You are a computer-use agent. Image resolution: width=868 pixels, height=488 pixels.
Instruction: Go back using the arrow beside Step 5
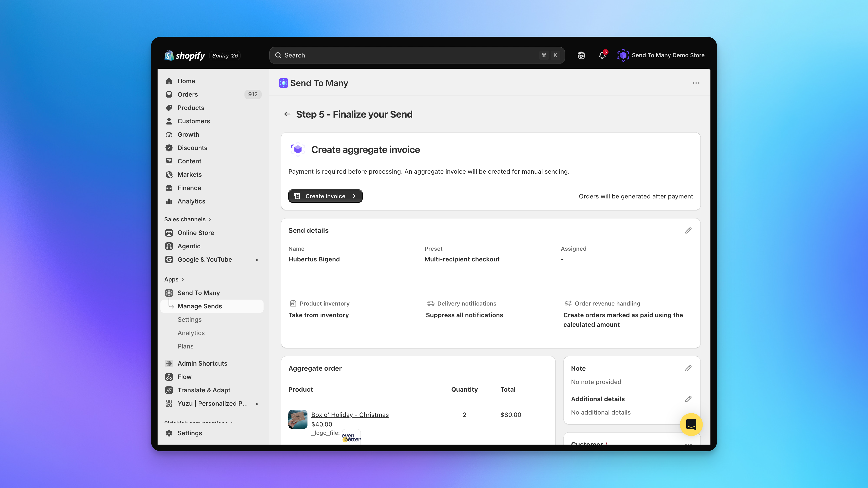[287, 114]
